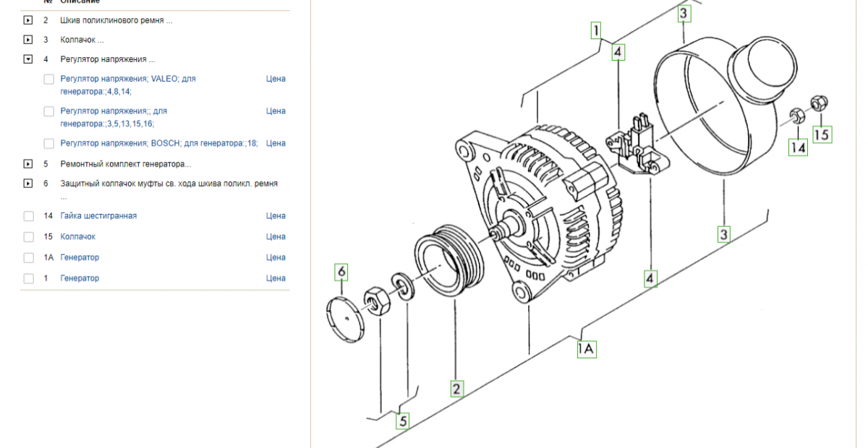Click Цена for regulator 3,5,13,15,16
This screenshot has height=448, width=868.
tap(276, 111)
